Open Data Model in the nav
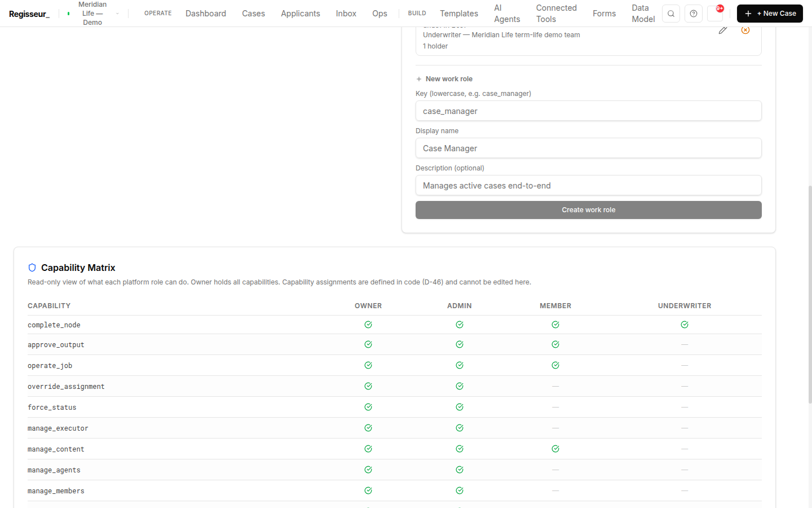 643,14
